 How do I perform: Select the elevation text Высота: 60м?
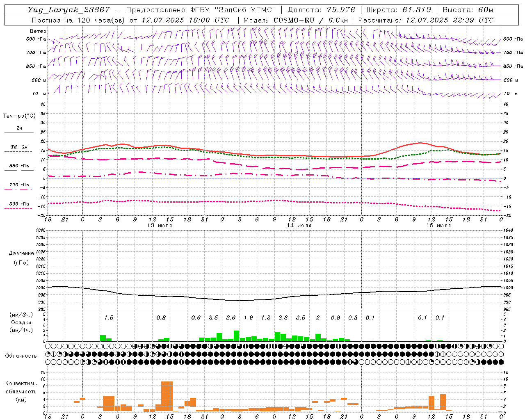point(468,10)
